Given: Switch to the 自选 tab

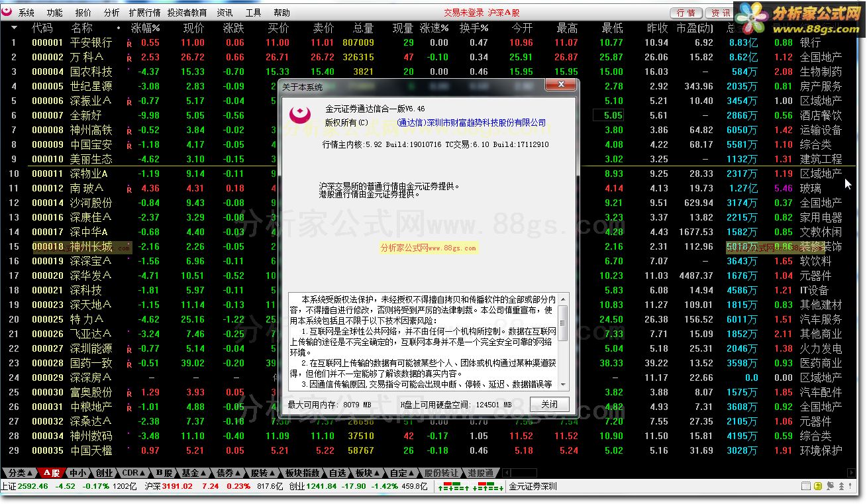Looking at the screenshot, I should click(337, 473).
